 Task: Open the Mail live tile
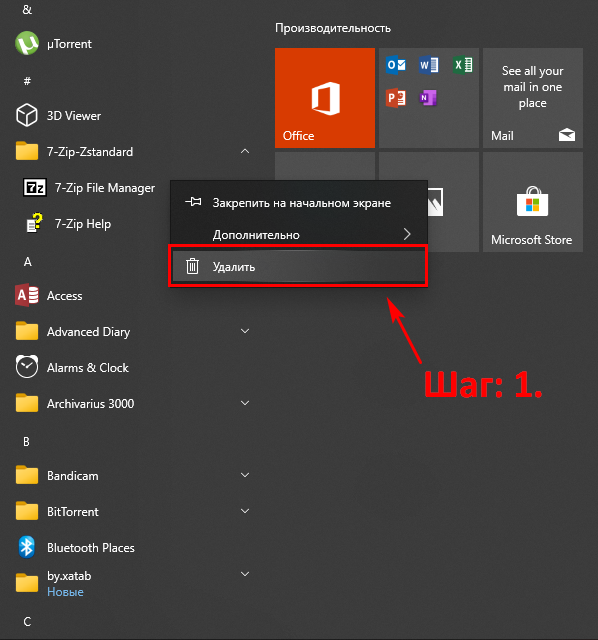tap(533, 98)
